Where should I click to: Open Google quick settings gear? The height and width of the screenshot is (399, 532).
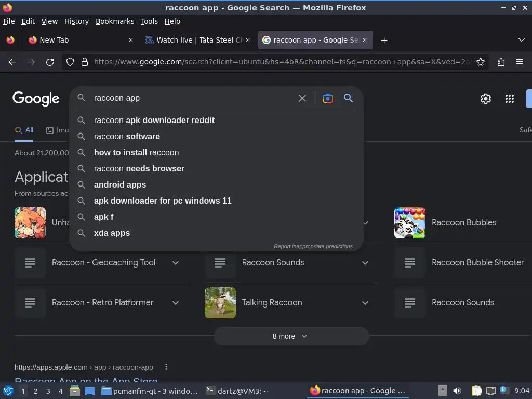click(486, 99)
